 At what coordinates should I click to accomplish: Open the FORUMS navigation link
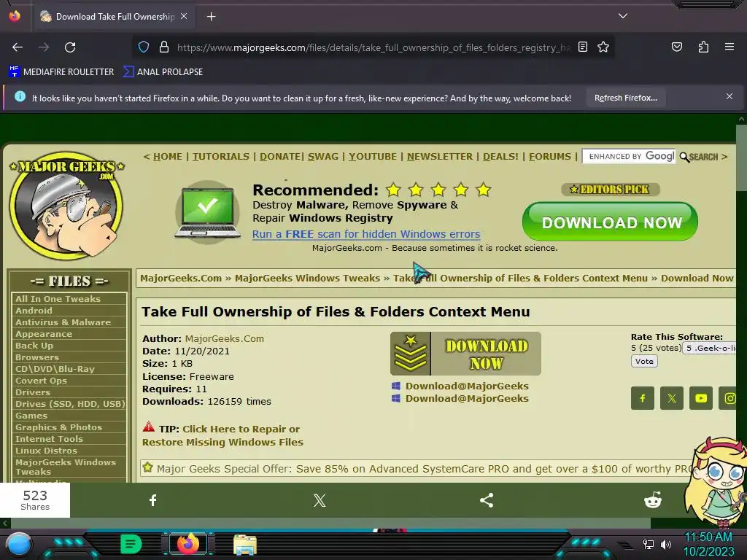(550, 157)
